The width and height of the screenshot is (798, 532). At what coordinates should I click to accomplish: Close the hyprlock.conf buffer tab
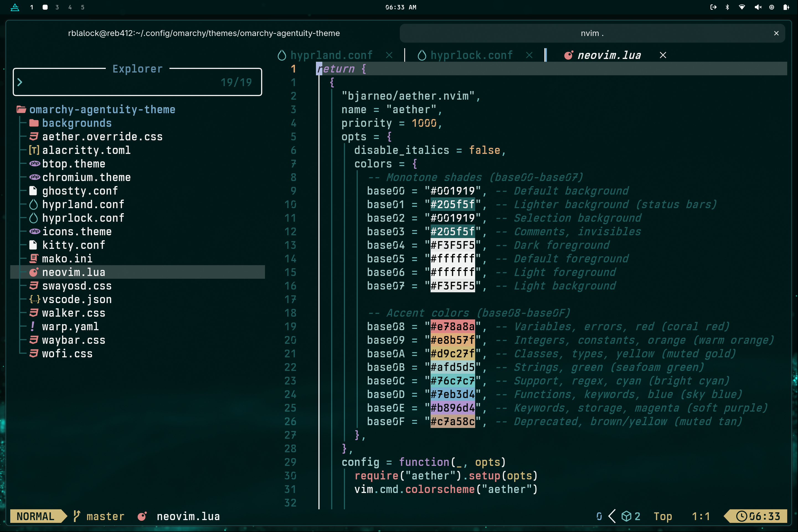(x=529, y=55)
